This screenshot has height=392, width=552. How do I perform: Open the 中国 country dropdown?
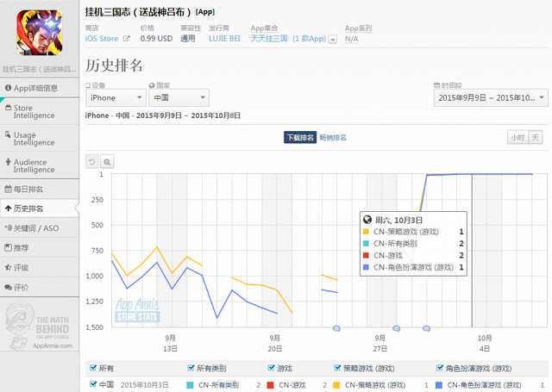[178, 98]
